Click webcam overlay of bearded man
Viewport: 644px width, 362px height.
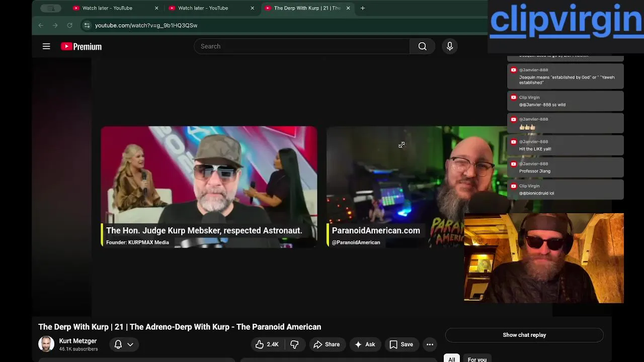click(x=544, y=258)
